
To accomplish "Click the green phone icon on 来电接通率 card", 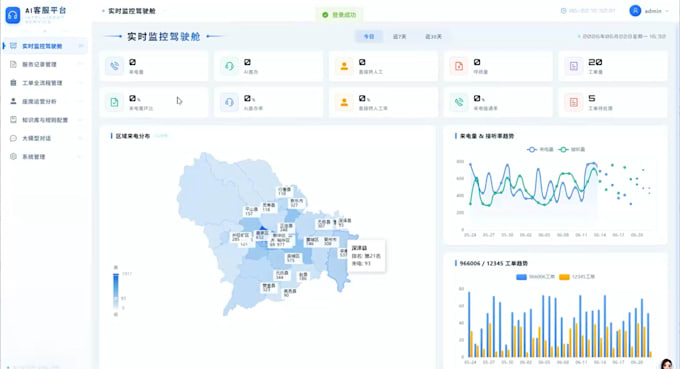I will click(459, 102).
